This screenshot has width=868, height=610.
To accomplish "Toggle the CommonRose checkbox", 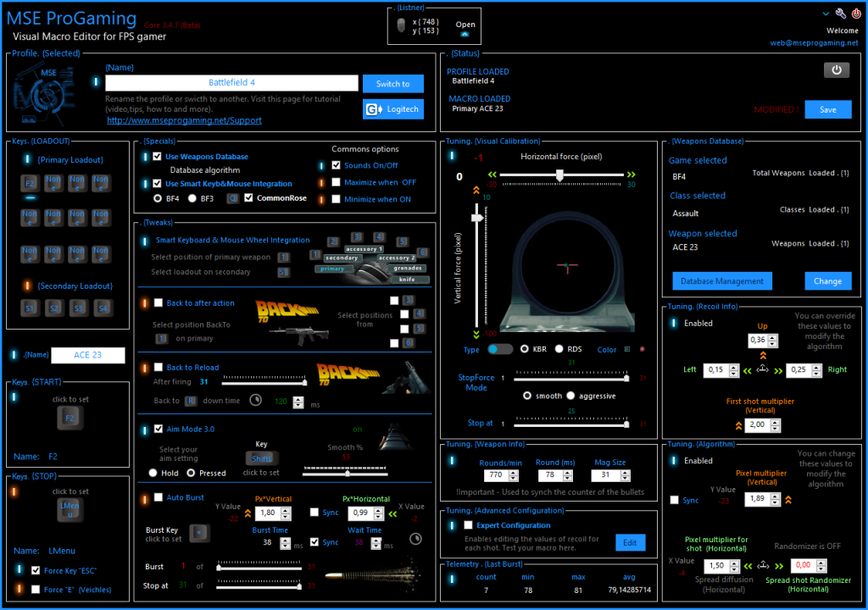I will pos(248,197).
